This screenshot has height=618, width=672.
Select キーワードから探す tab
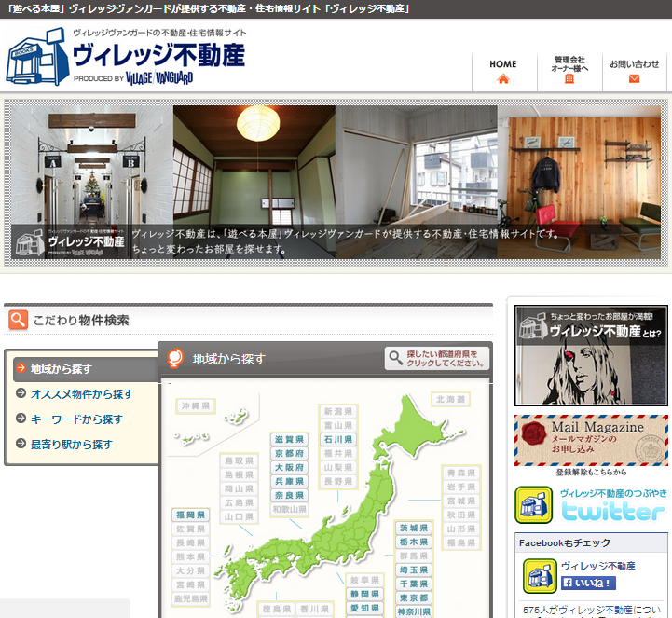[76, 419]
